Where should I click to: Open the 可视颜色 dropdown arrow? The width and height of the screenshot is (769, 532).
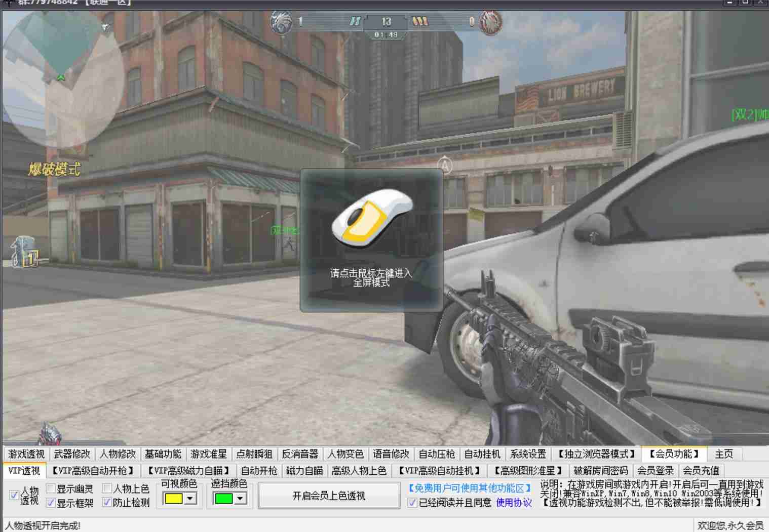[190, 498]
